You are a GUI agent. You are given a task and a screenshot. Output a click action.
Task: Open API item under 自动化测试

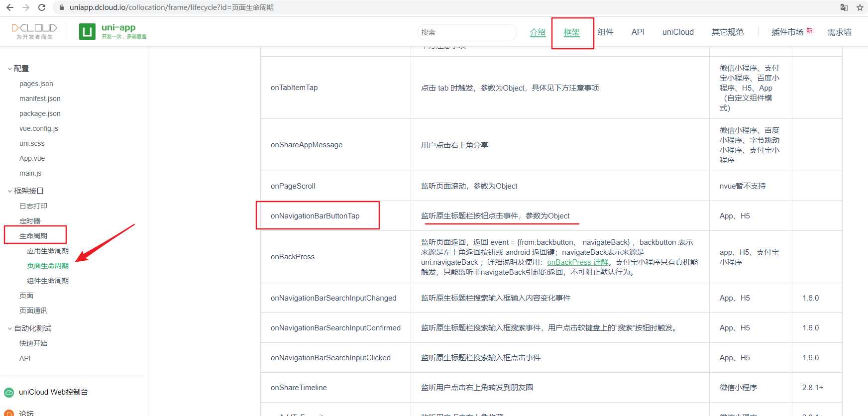pyautogui.click(x=25, y=358)
